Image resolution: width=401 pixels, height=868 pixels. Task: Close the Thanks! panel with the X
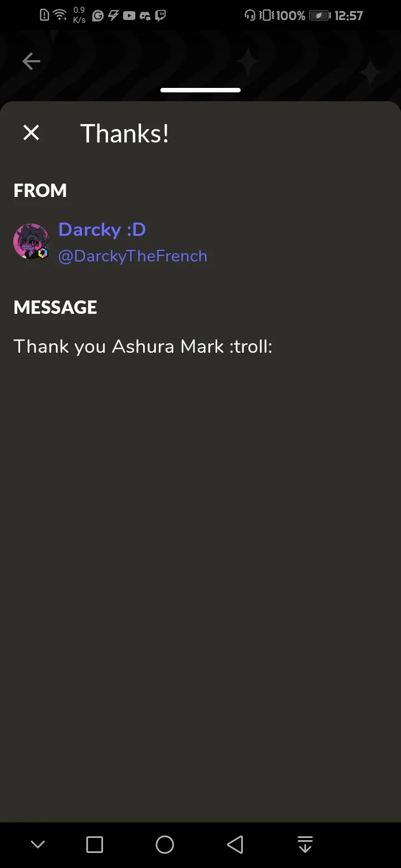click(31, 132)
